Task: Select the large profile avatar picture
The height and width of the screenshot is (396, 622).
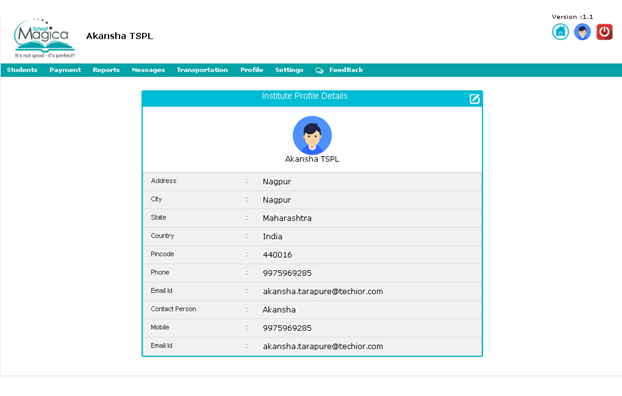Action: pos(312,135)
